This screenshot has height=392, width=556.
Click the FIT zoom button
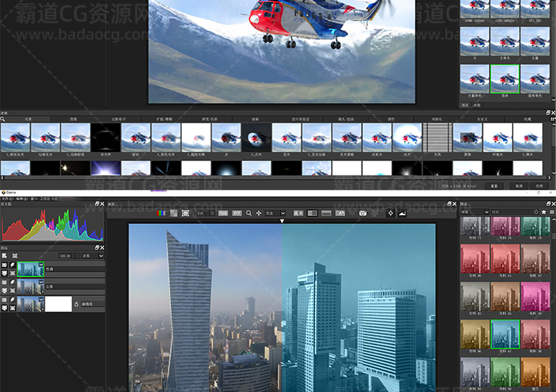(x=237, y=213)
